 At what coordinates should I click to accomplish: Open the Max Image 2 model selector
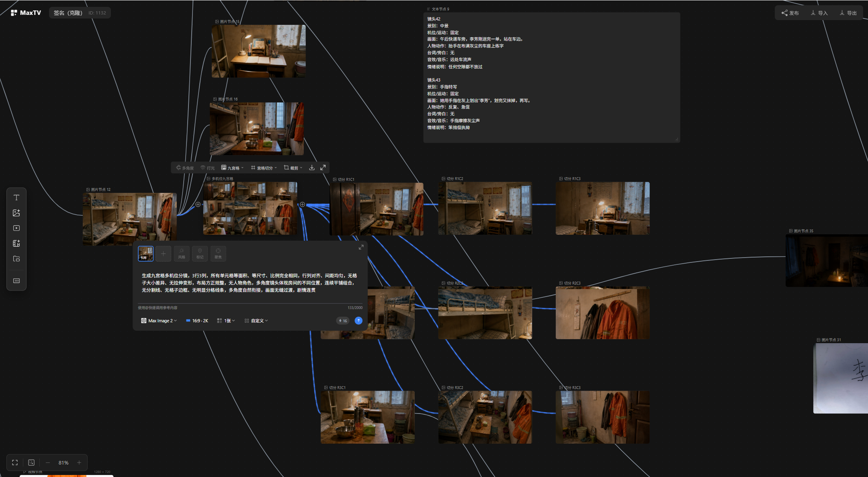159,321
